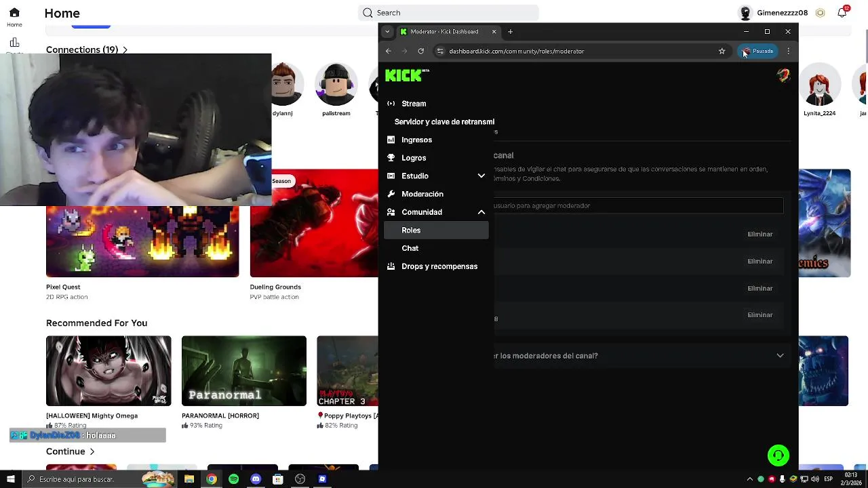Open the Ingresos section
The height and width of the screenshot is (488, 868).
click(416, 140)
